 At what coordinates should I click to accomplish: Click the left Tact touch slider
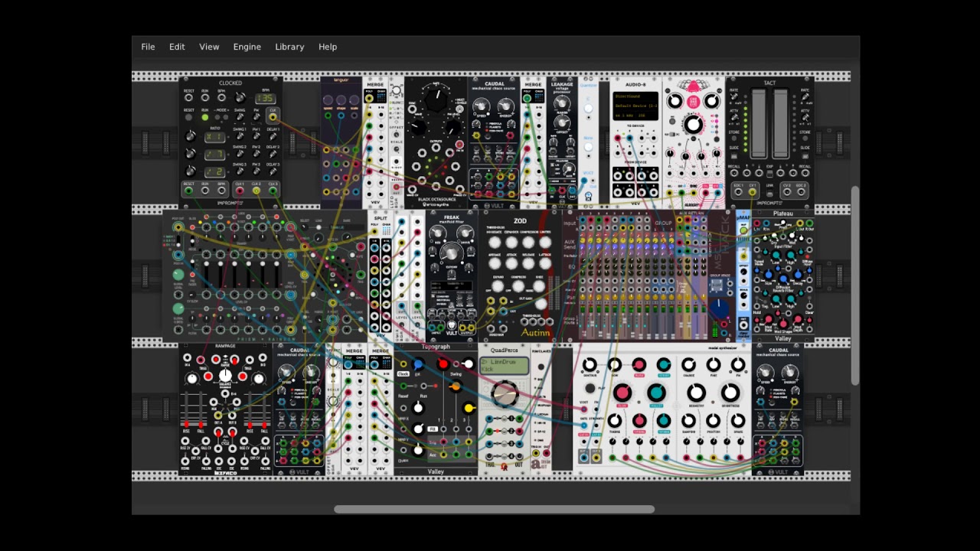point(759,123)
